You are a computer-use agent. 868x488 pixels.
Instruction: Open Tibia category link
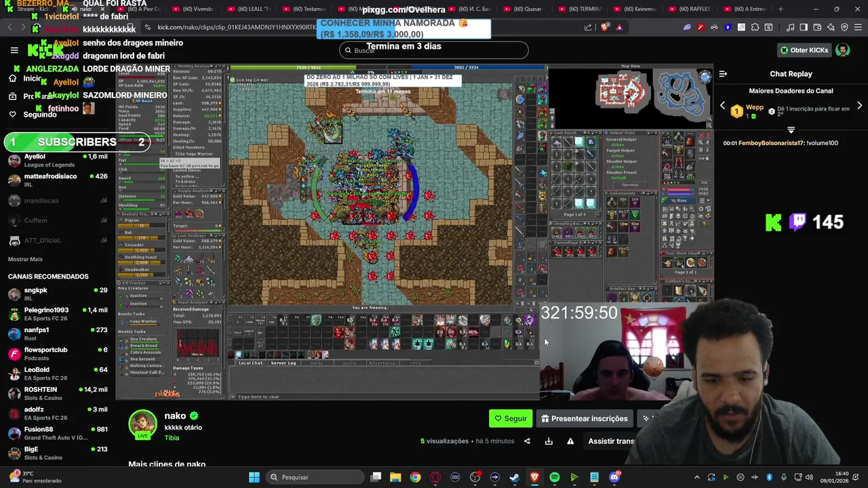click(172, 438)
